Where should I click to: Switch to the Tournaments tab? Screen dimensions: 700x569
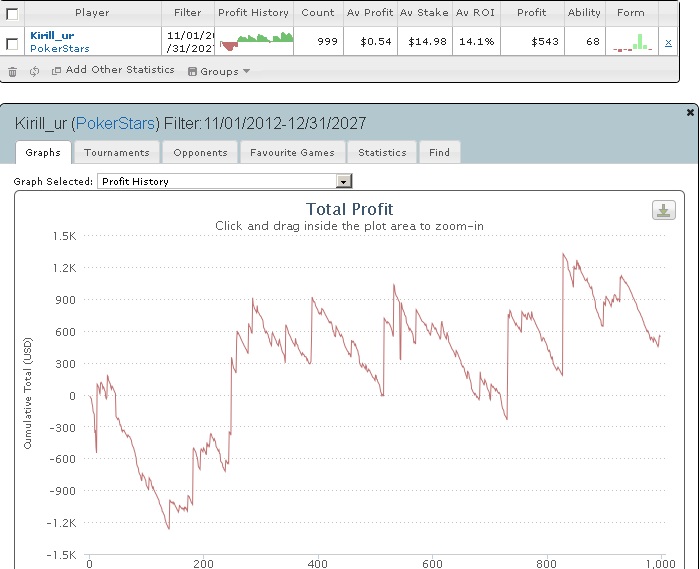point(117,153)
